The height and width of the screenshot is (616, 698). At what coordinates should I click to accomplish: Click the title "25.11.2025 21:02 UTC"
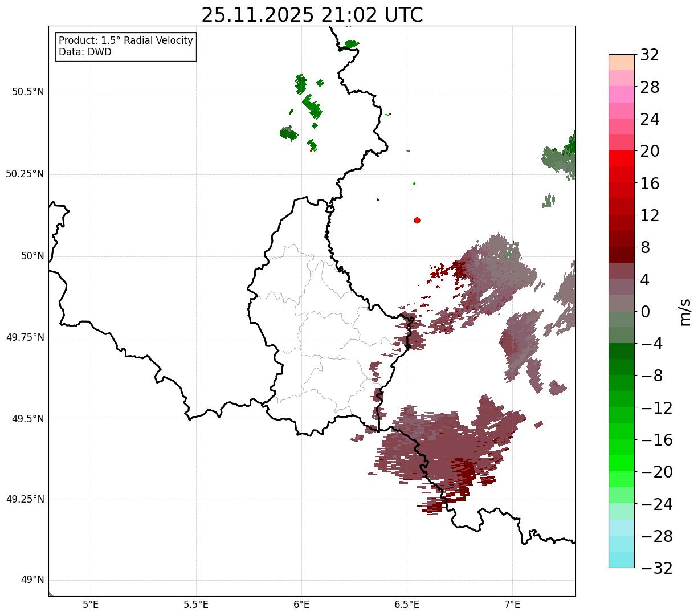(312, 15)
